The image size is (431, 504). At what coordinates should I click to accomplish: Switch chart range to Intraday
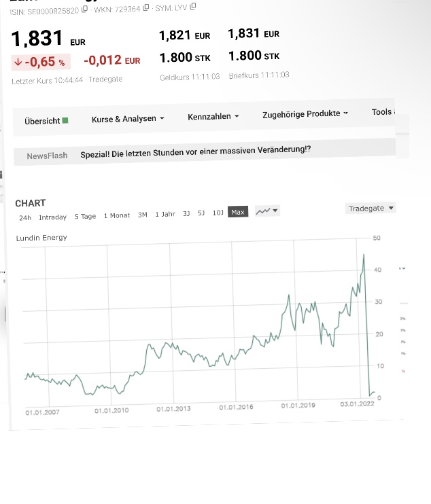[52, 217]
